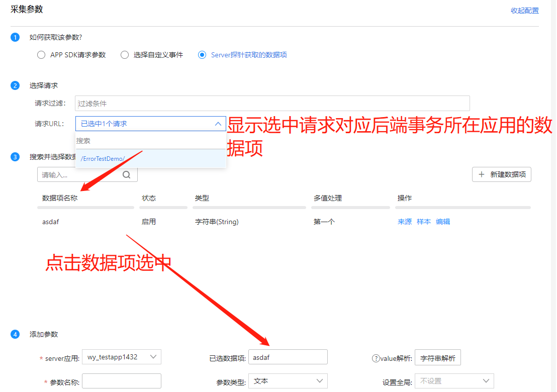Viewport: 557px width, 392px height.
Task: Click the asdaf data item row
Action: (x=51, y=222)
